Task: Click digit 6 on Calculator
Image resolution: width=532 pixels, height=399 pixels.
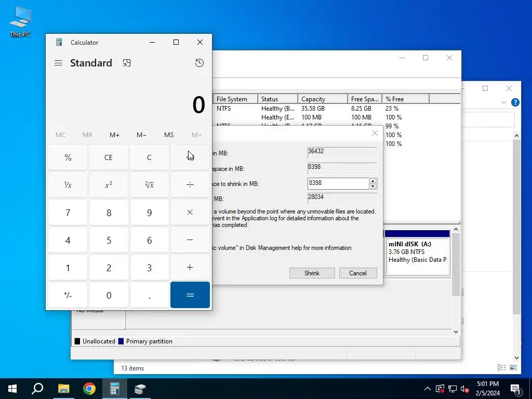Action: pyautogui.click(x=149, y=240)
